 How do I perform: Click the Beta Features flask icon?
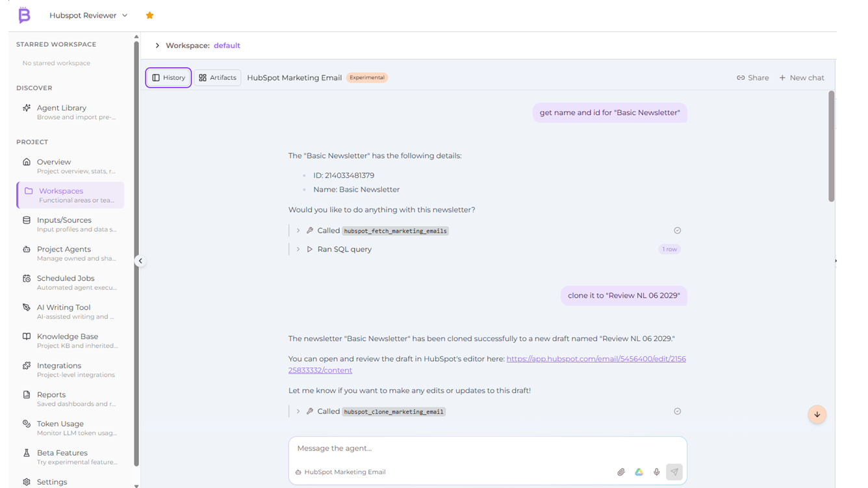pyautogui.click(x=27, y=453)
